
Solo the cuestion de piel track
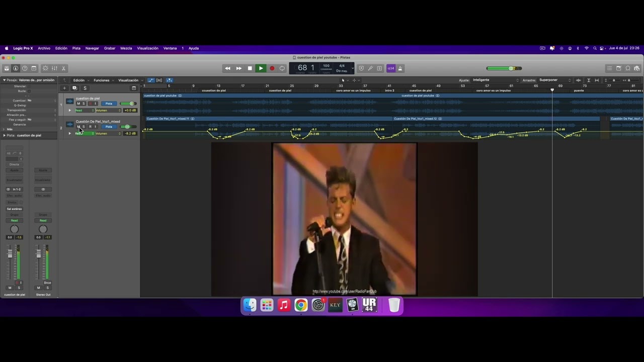(84, 104)
